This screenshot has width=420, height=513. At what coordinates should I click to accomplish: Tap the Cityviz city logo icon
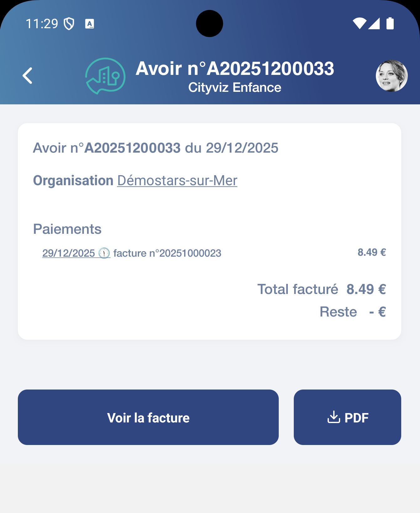[105, 76]
